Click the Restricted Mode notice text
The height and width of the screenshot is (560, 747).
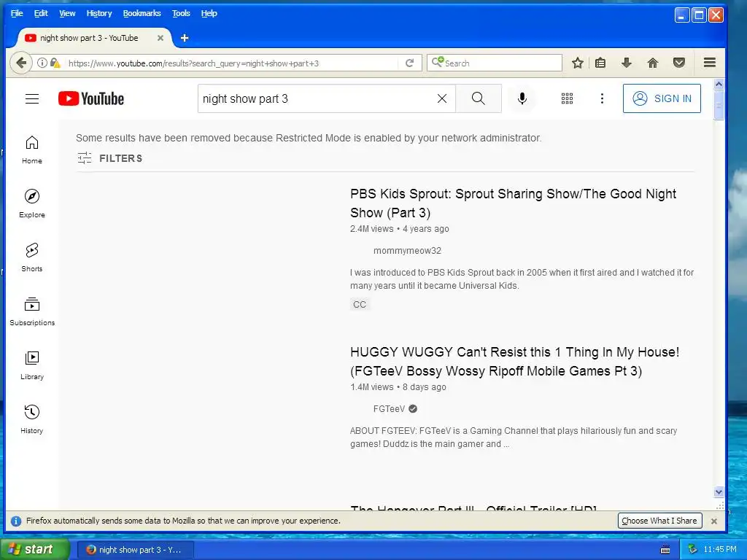[x=309, y=138]
